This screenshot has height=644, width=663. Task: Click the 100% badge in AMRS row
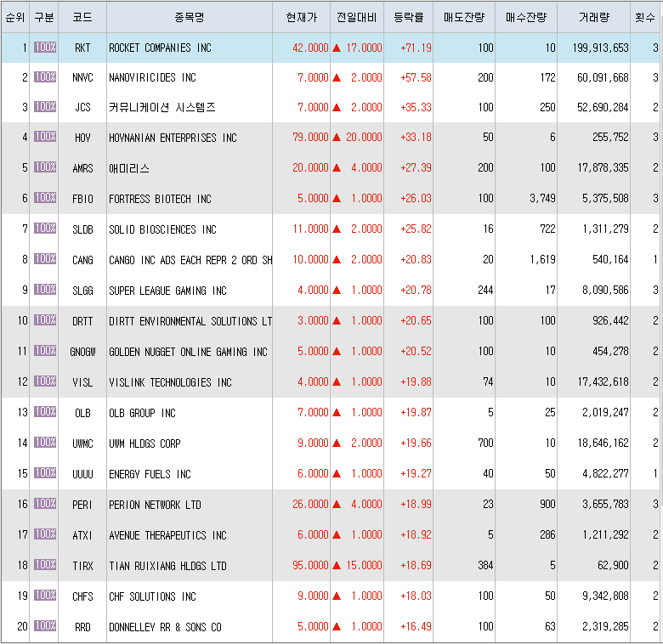pos(45,167)
